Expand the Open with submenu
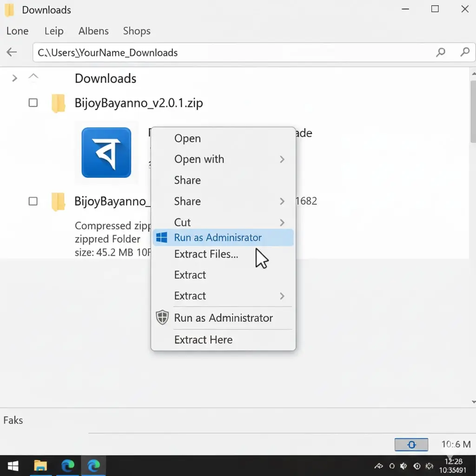 pos(282,159)
